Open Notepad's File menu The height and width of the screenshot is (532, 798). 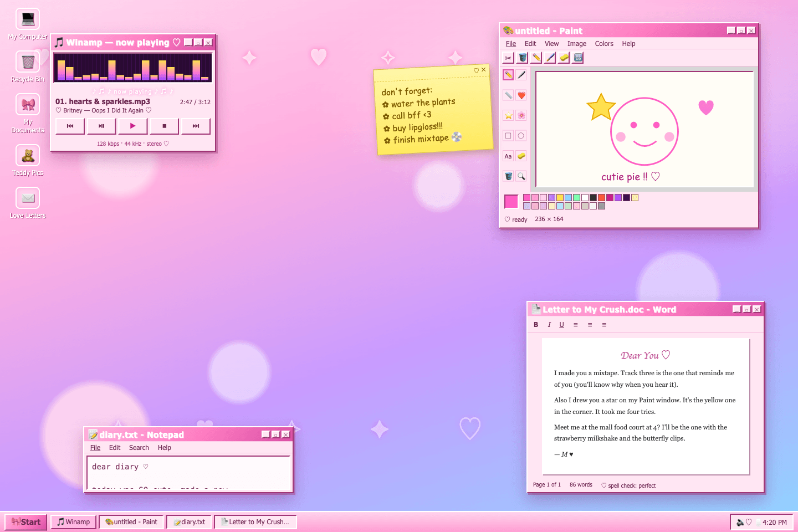(x=95, y=448)
